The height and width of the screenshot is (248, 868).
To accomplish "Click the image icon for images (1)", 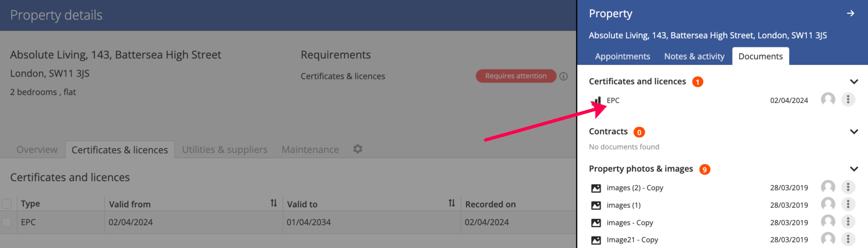I will pos(596,206).
